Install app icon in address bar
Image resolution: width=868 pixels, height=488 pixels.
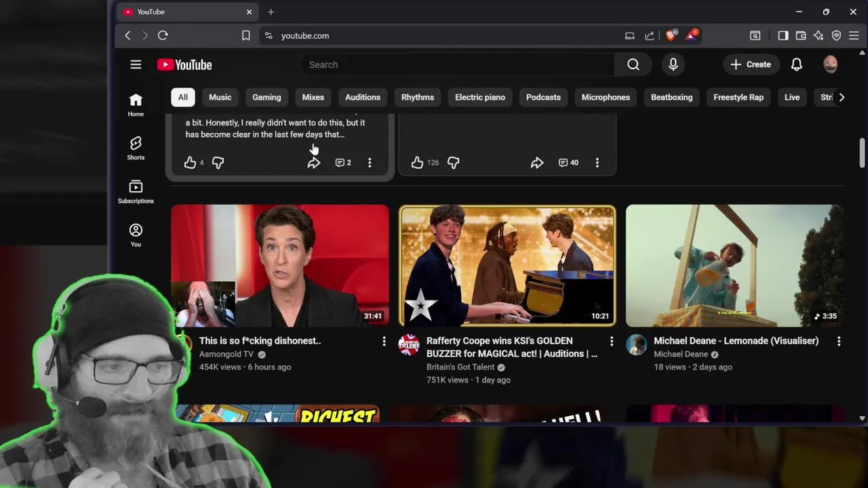[x=630, y=36]
